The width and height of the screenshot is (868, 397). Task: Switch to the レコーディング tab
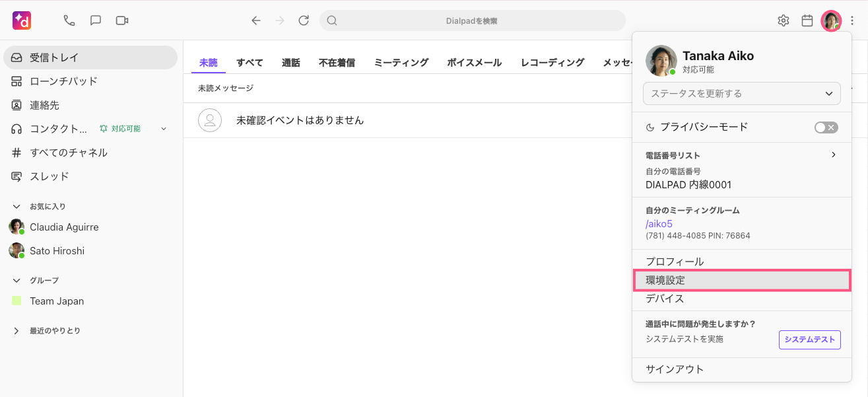click(552, 63)
